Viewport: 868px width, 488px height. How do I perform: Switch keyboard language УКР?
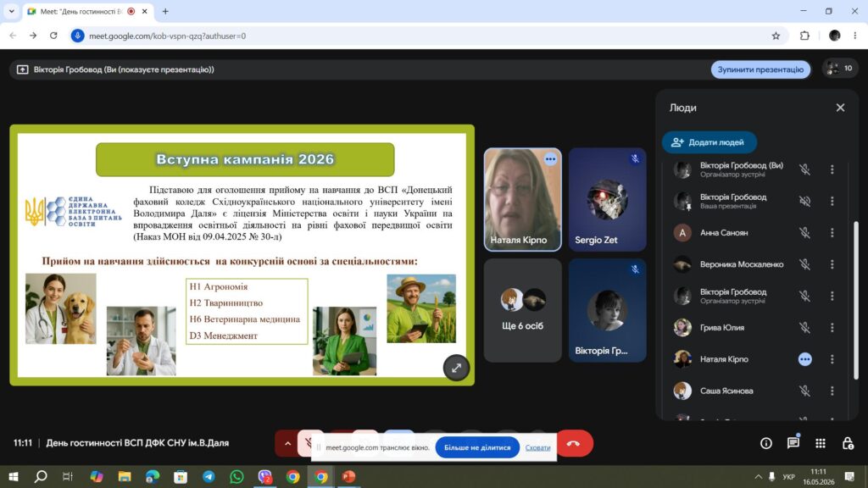coord(789,476)
